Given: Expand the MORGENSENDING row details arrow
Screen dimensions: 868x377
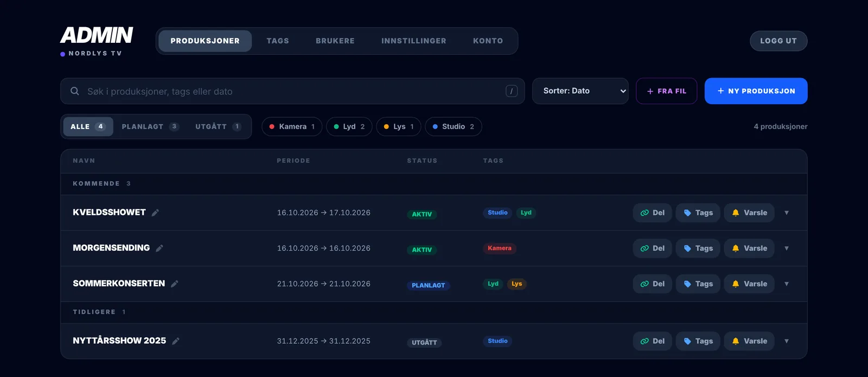Looking at the screenshot, I should (x=787, y=248).
